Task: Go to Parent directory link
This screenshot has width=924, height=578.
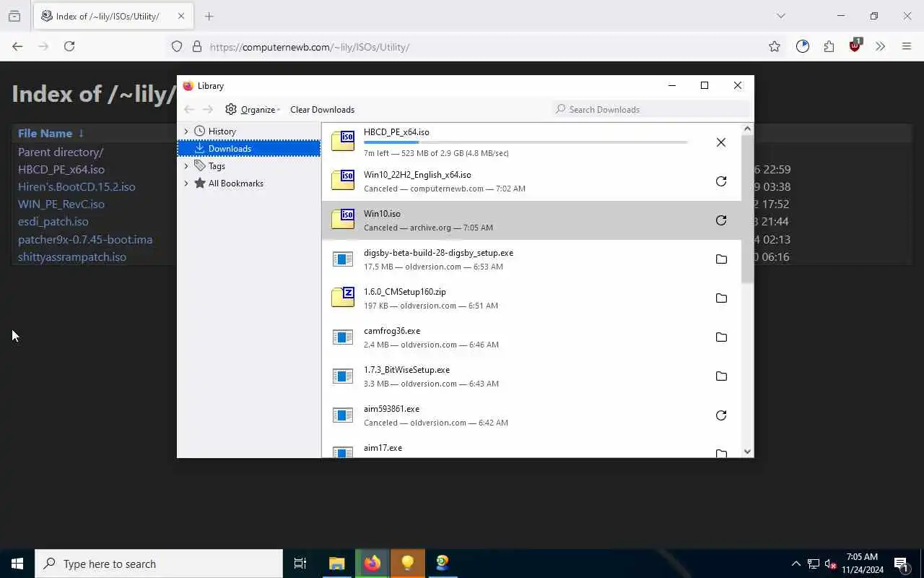Action: pos(61,152)
